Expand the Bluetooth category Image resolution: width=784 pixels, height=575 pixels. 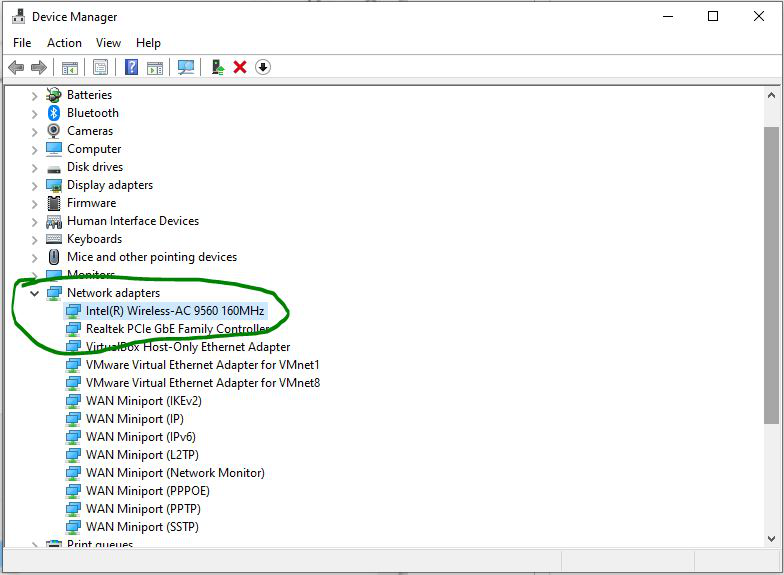coord(34,113)
